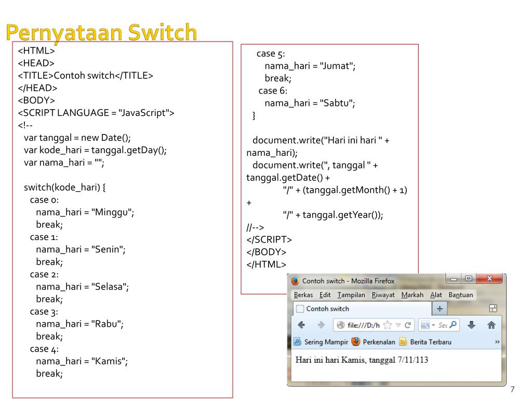Open the Tampilan menu
Image resolution: width=532 pixels, height=399 pixels.
click(x=351, y=295)
